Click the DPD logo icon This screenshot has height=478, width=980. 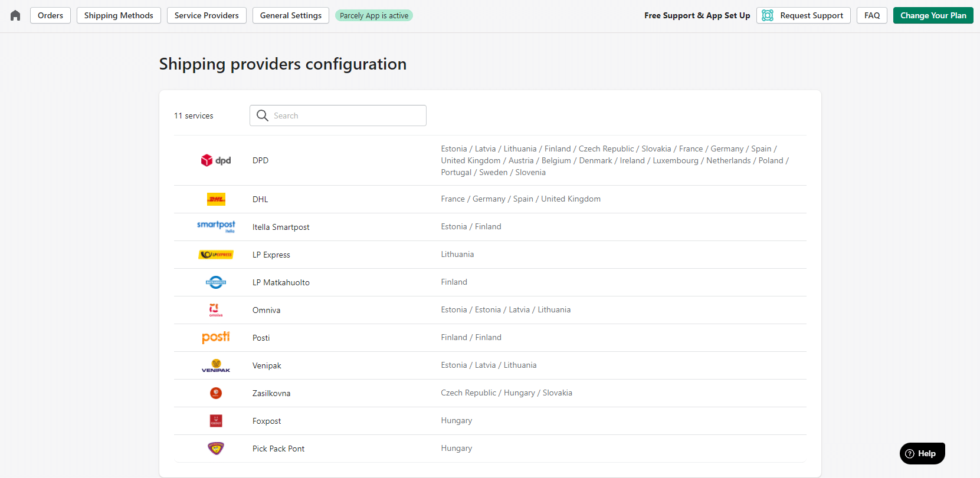pos(216,160)
